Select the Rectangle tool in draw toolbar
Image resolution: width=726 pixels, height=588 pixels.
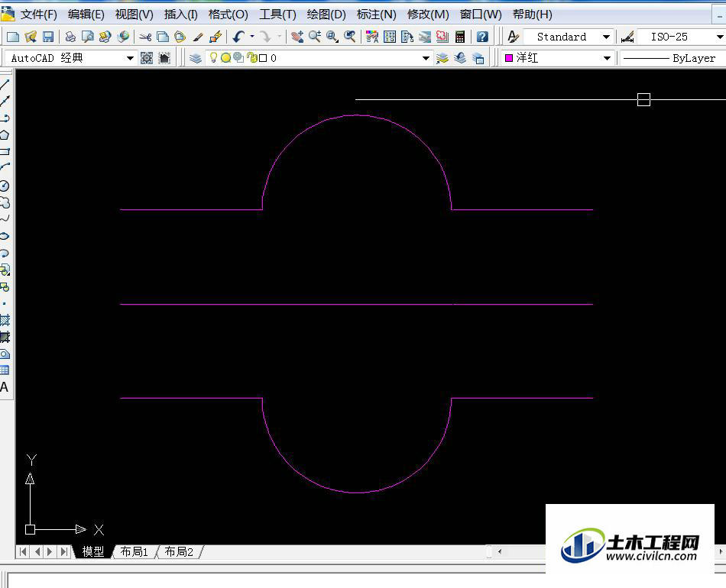pos(5,152)
